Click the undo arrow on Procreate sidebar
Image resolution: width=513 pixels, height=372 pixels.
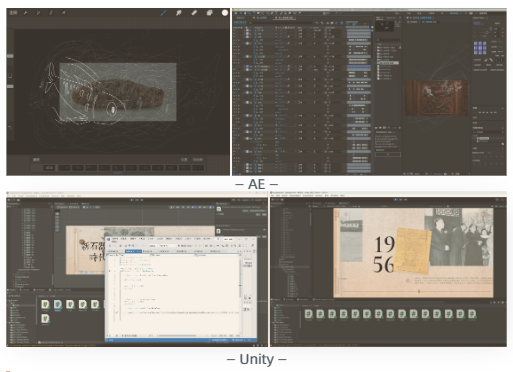(10, 127)
